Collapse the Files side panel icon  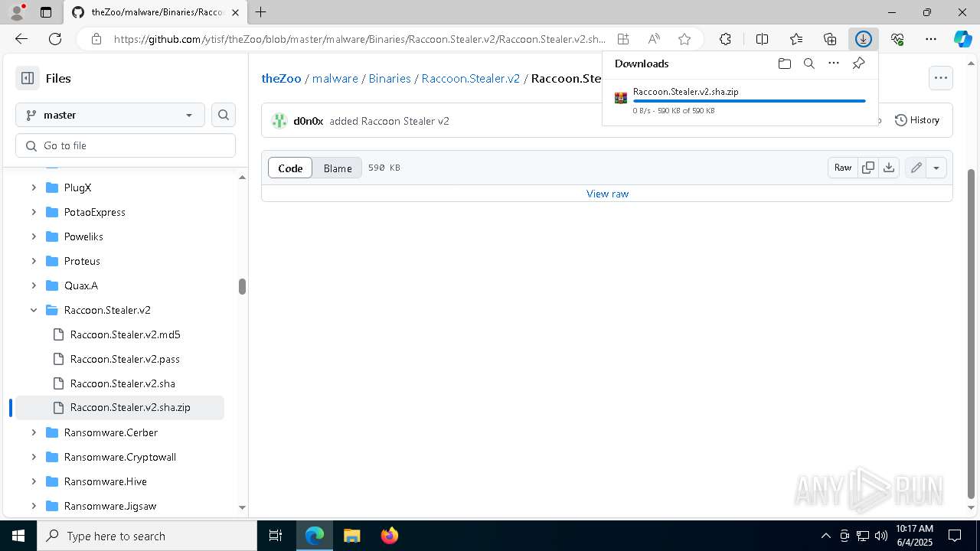pyautogui.click(x=28, y=78)
